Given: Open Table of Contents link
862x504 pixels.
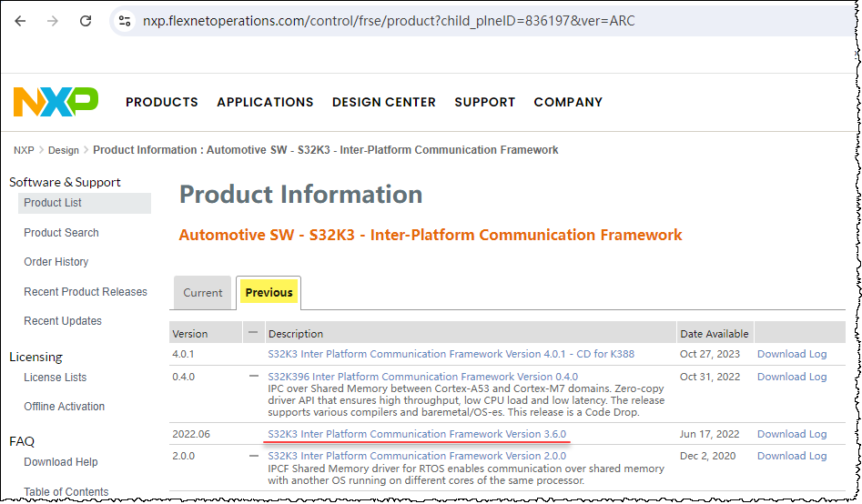Looking at the screenshot, I should (x=66, y=491).
